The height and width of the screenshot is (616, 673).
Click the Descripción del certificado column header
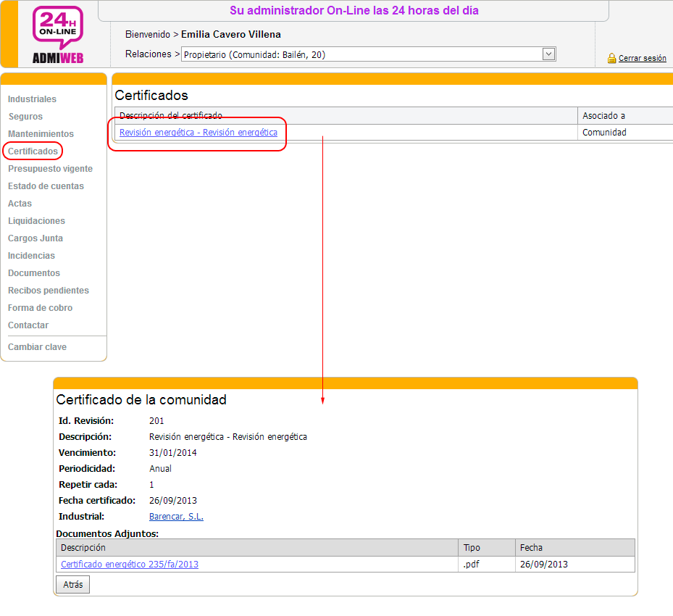click(171, 115)
